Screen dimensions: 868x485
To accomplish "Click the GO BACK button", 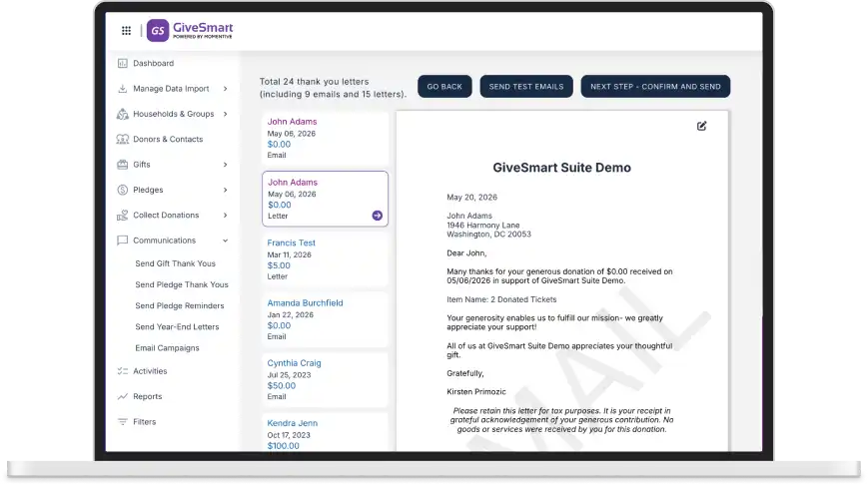I will 444,86.
